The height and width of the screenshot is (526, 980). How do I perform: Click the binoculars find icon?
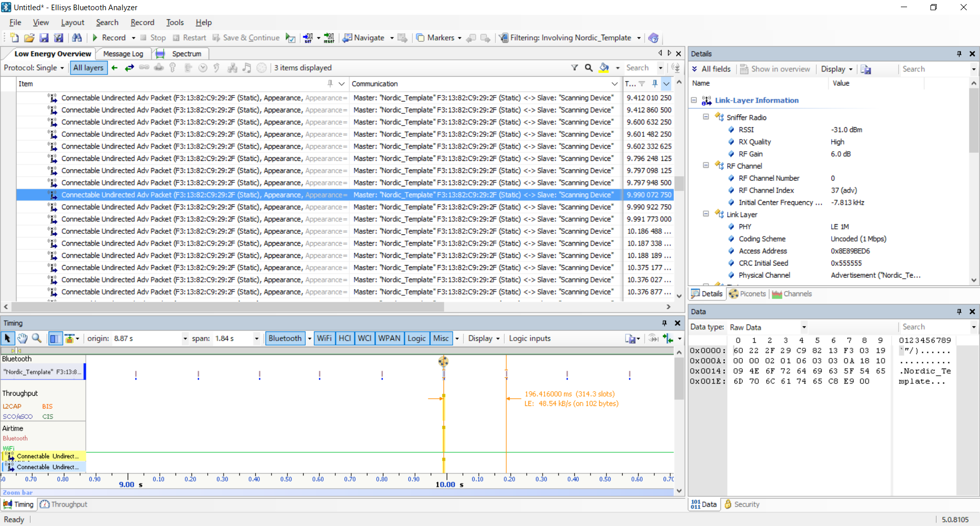coord(77,38)
